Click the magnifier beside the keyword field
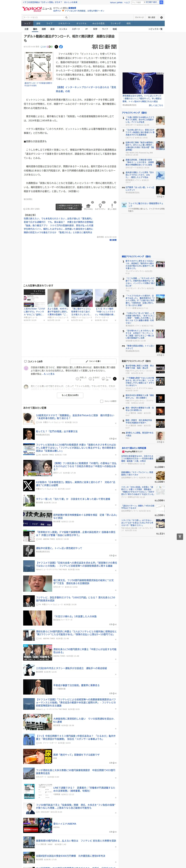Viewport: 186px width, 868px height. click(x=66, y=18)
